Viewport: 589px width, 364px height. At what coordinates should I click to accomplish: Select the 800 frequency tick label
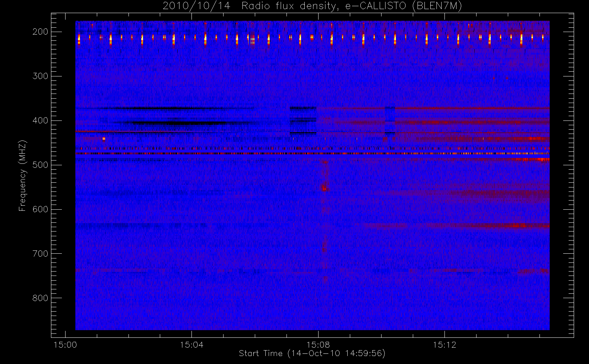(x=40, y=298)
